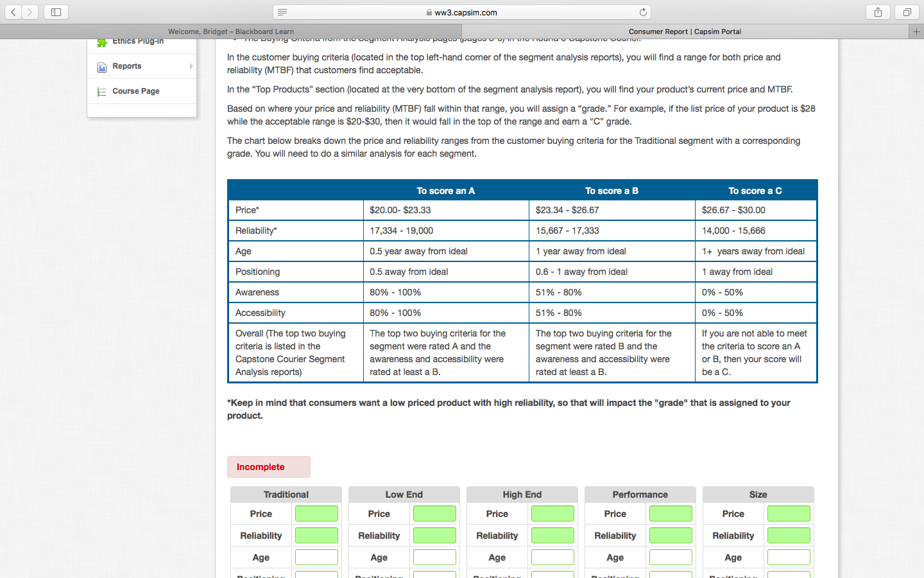This screenshot has height=578, width=924.
Task: Click the Low End Price input field
Action: pos(434,514)
